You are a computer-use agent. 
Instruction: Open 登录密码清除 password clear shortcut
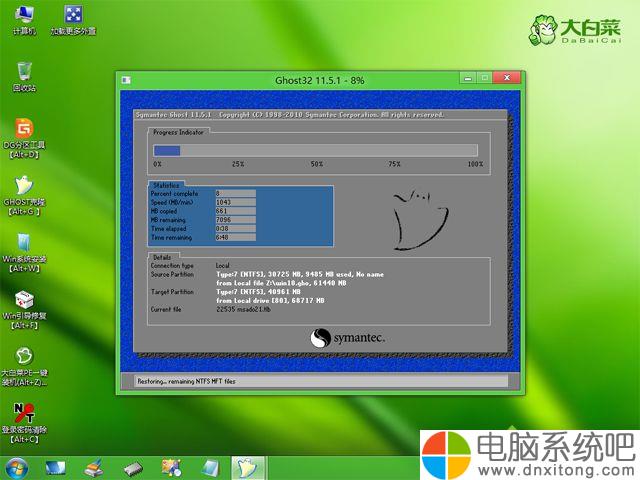pyautogui.click(x=24, y=423)
